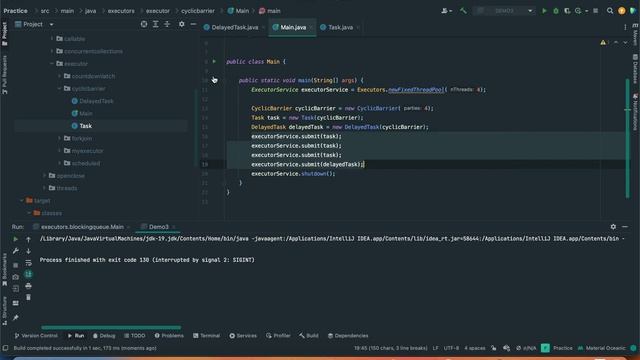Image resolution: width=640 pixels, height=360 pixels.
Task: Open Run panel settings gear
Action: pos(613,227)
